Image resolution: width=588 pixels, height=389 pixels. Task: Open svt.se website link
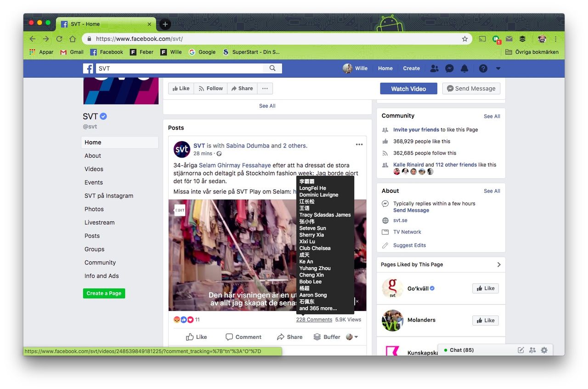400,220
